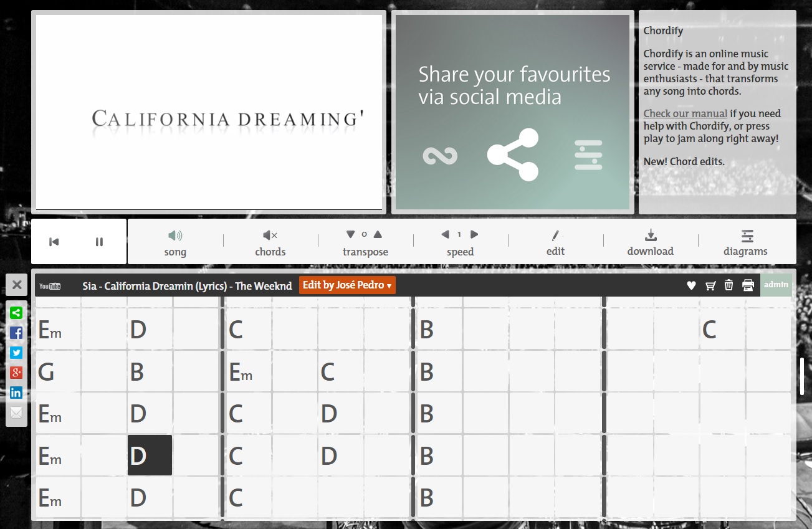Click the admin button

tap(776, 285)
